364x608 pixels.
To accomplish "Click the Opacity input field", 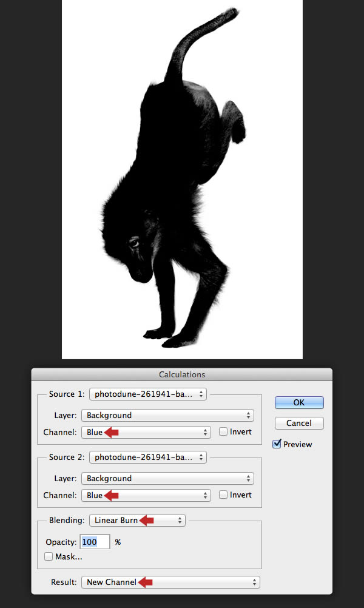I will point(95,542).
